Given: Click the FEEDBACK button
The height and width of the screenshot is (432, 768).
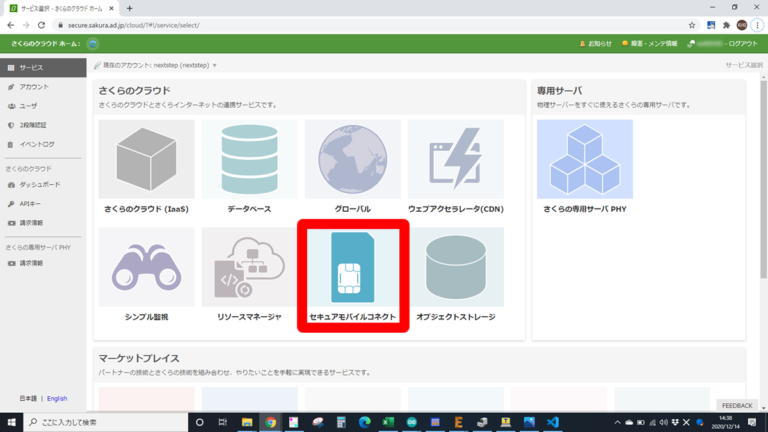Looking at the screenshot, I should click(737, 406).
